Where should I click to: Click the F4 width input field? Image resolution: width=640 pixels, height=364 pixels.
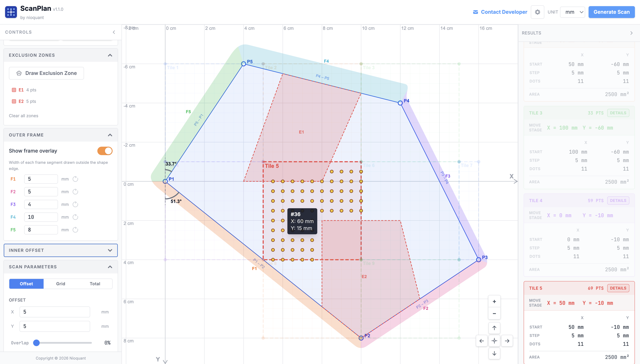click(41, 217)
